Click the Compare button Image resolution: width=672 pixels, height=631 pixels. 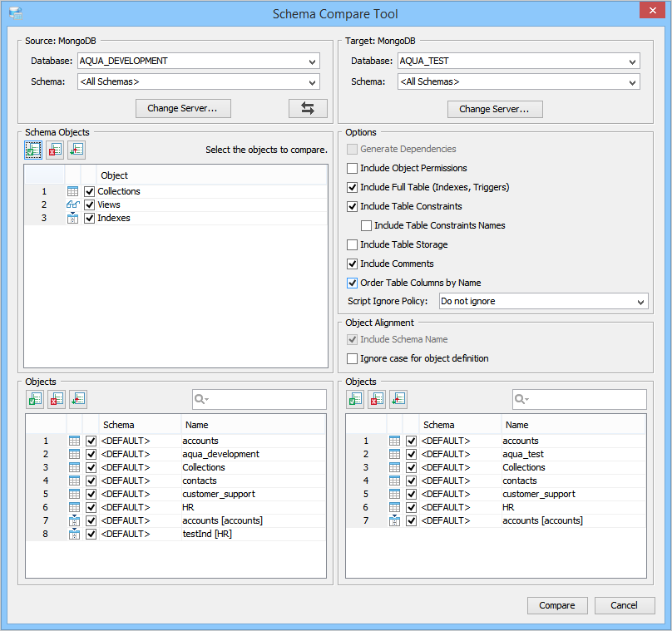tap(557, 605)
